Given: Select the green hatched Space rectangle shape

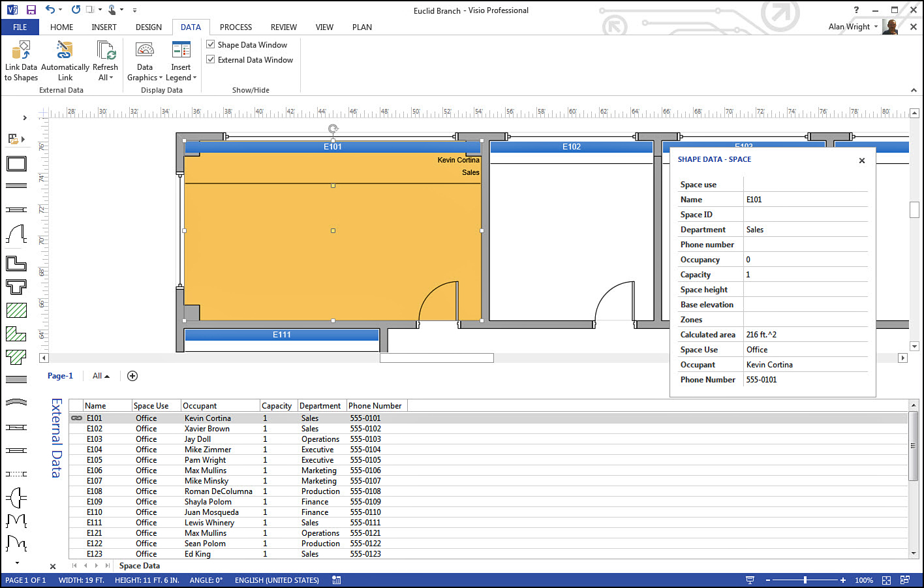Looking at the screenshot, I should [x=16, y=310].
